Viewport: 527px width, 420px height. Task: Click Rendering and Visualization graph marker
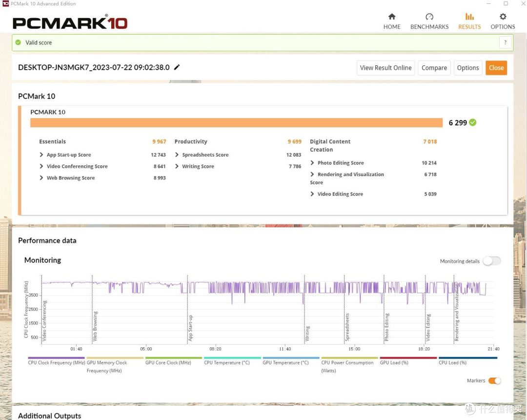click(456, 312)
